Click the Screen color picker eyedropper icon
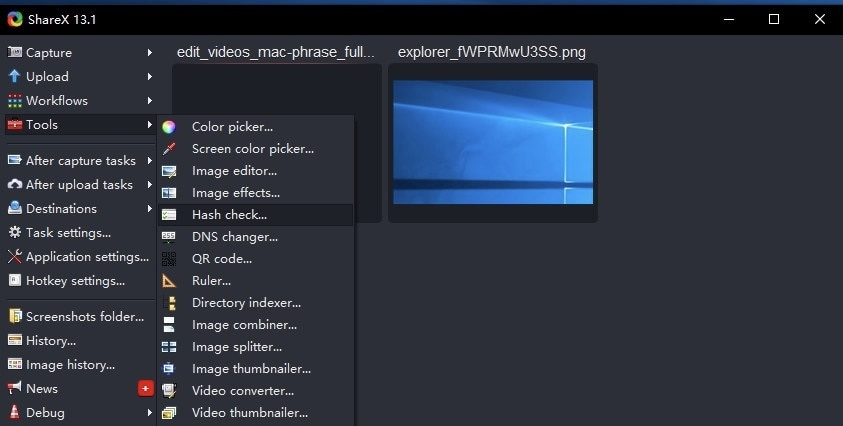The height and width of the screenshot is (426, 843). coord(169,149)
